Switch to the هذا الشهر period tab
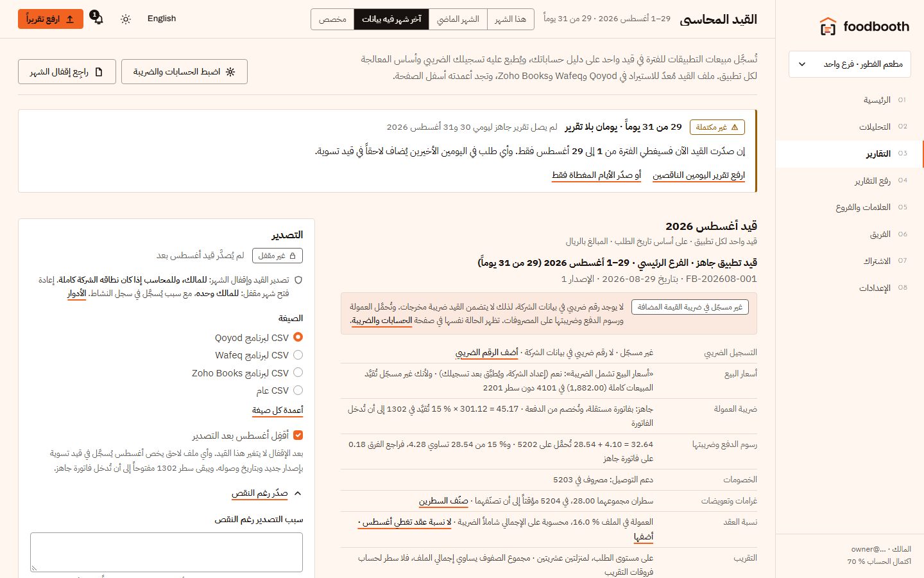 tap(511, 19)
